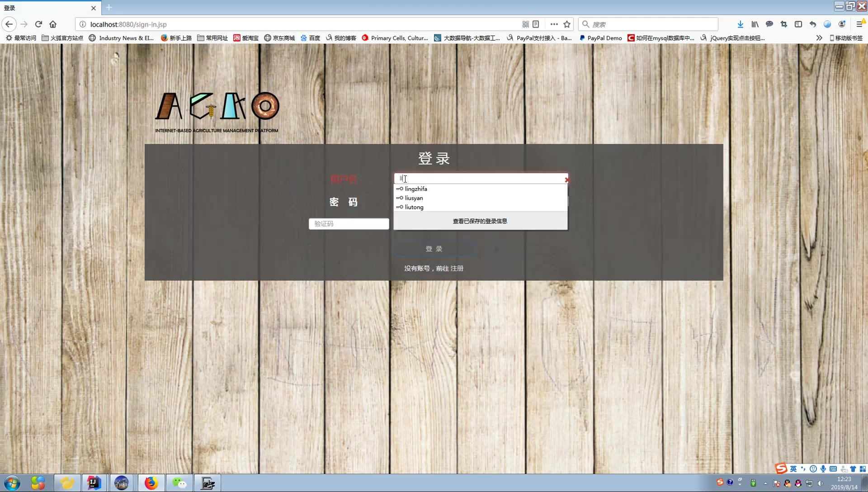This screenshot has width=868, height=492.
Task: Expand hidden bookmarks overflow chevron
Action: tap(819, 38)
